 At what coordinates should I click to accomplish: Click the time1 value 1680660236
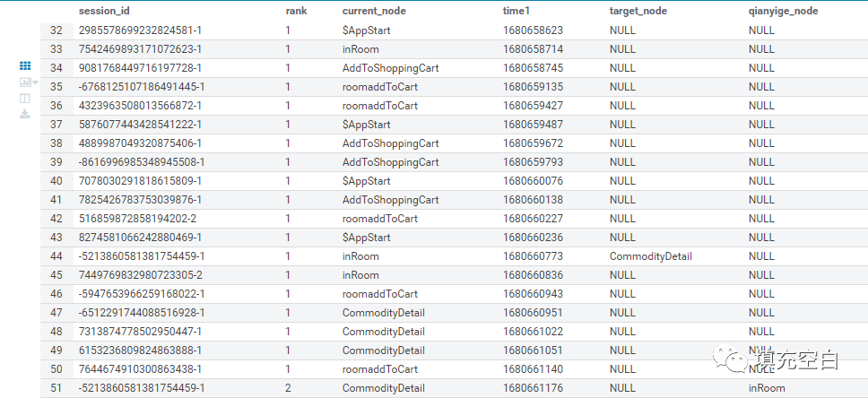point(534,238)
